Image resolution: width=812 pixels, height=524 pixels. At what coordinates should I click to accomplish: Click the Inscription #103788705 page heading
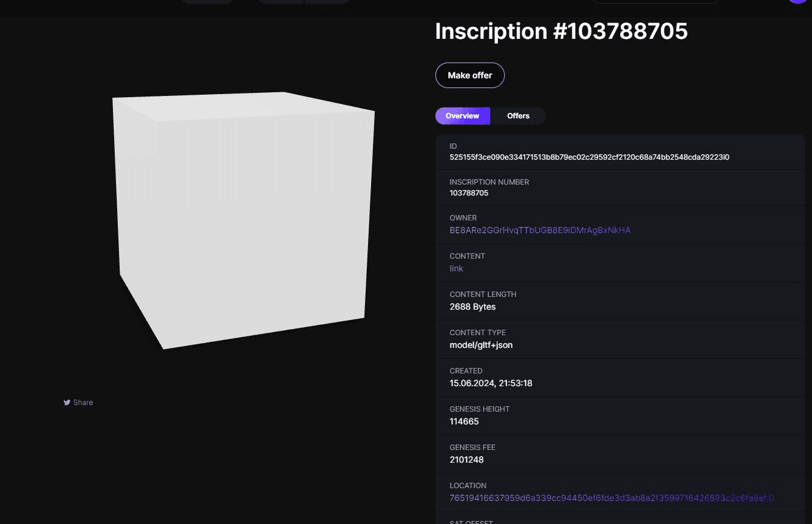[561, 32]
